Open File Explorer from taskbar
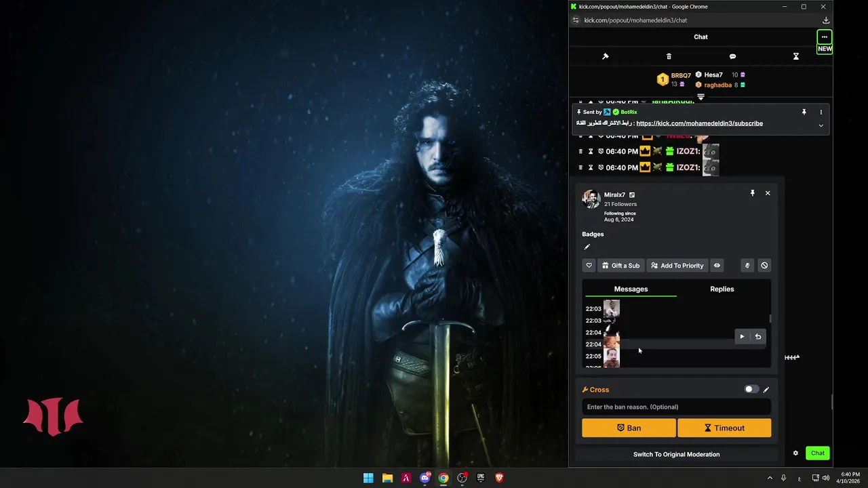Viewport: 868px width, 488px height. 387,478
